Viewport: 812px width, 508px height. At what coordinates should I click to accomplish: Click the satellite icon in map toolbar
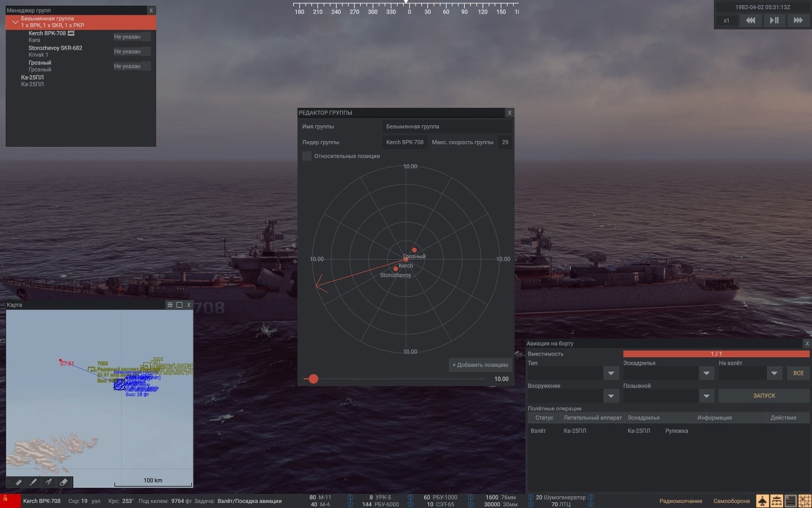click(48, 482)
